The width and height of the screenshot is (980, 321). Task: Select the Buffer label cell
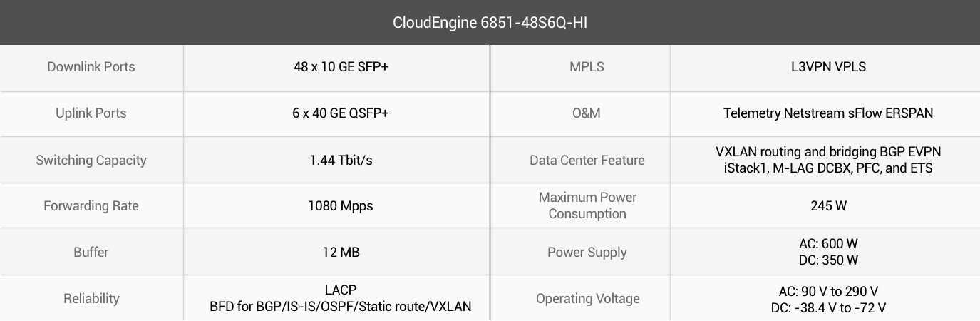(x=91, y=252)
